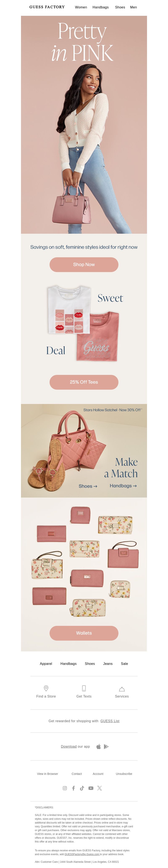
Task: Open the TikTok social icon
Action: [x=82, y=788]
